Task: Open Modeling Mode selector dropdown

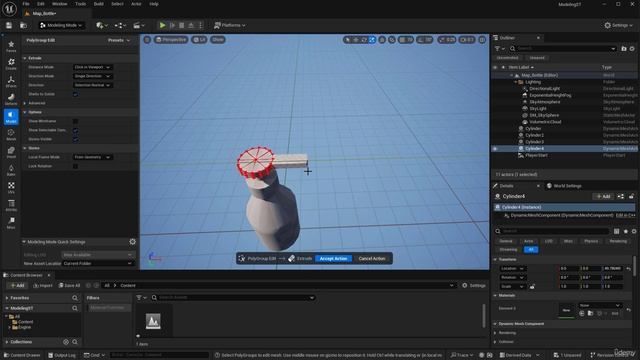Action: (61, 25)
